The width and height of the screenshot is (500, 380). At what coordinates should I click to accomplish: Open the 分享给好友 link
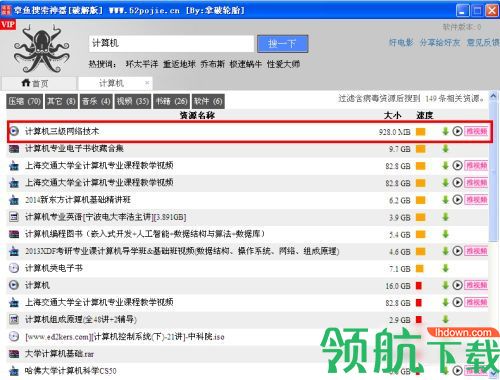[x=440, y=42]
